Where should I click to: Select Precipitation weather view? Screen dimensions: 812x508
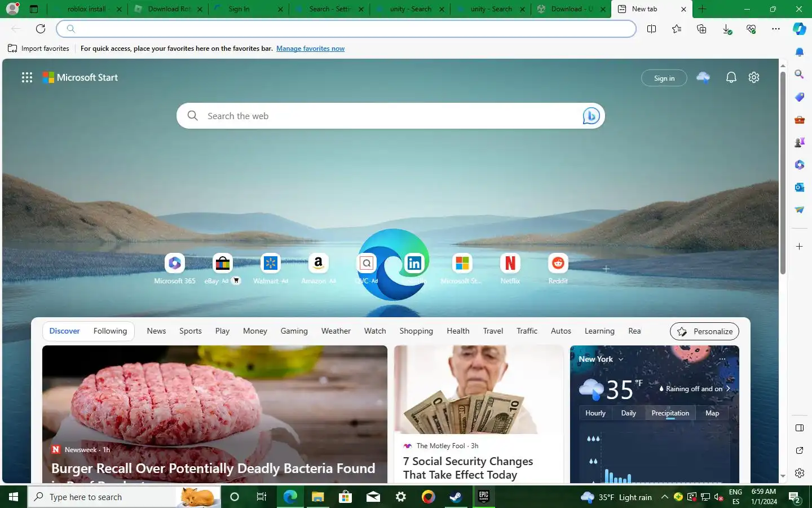[x=670, y=413]
